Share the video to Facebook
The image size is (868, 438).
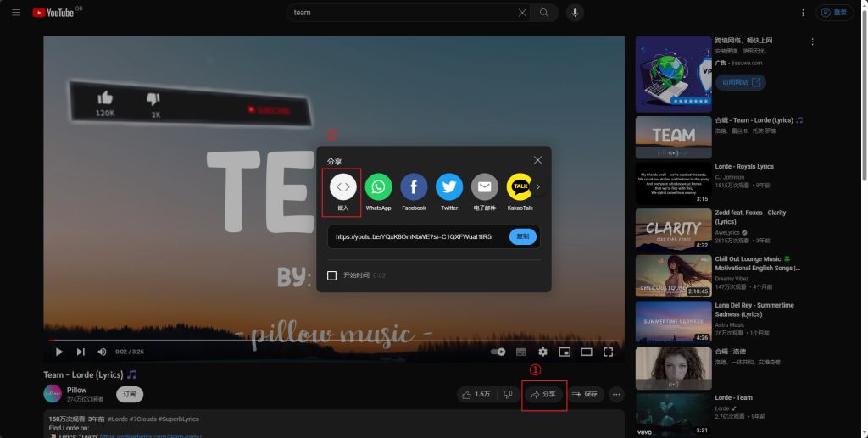point(414,186)
